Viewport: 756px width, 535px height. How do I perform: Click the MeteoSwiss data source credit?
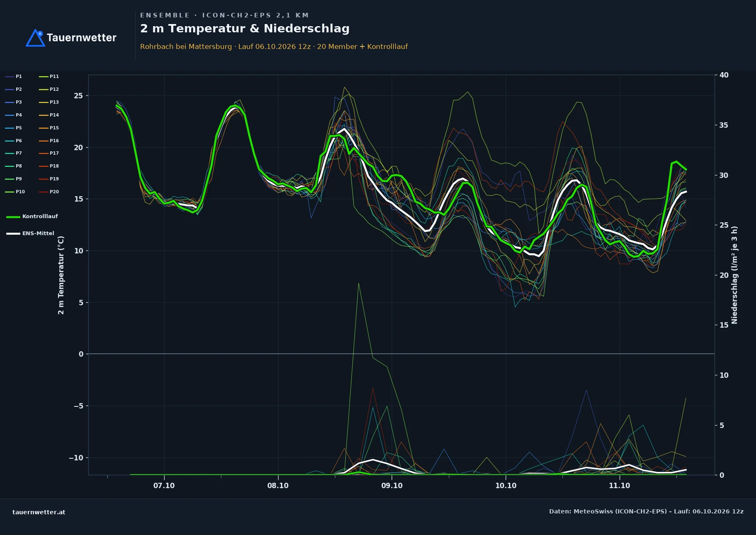pos(646,511)
